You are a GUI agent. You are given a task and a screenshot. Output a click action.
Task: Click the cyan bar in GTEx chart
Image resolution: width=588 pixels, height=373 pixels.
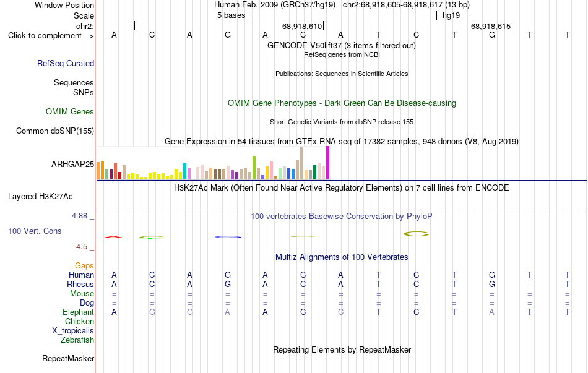coord(185,171)
